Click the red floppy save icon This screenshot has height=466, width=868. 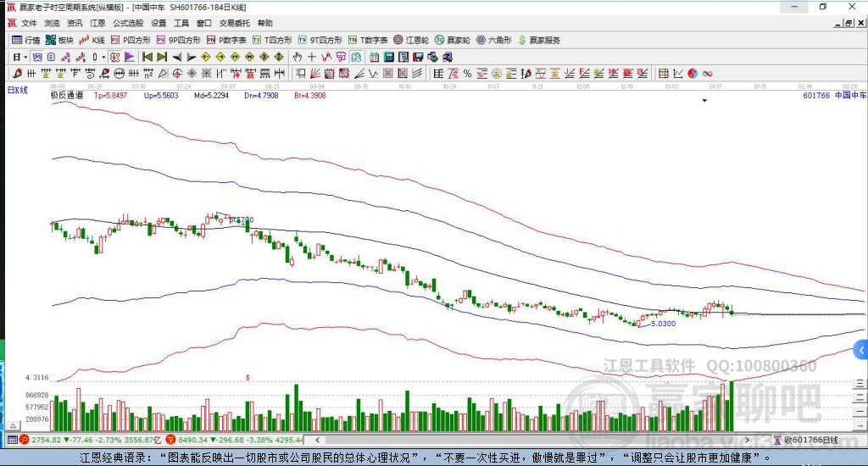418,57
